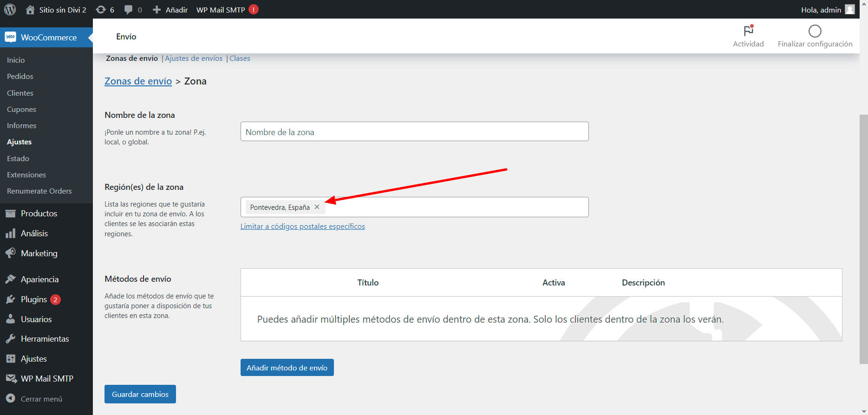
Task: Click the WooCommerce logo icon
Action: [10, 37]
